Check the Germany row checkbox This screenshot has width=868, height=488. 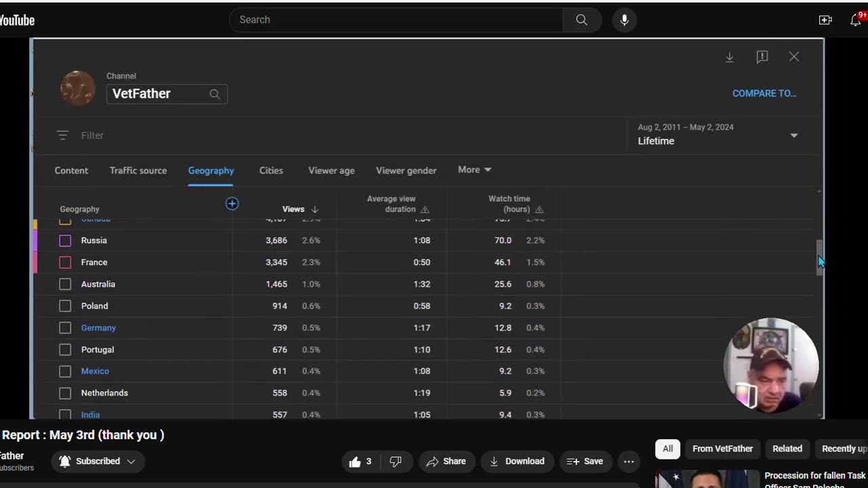[x=65, y=328]
